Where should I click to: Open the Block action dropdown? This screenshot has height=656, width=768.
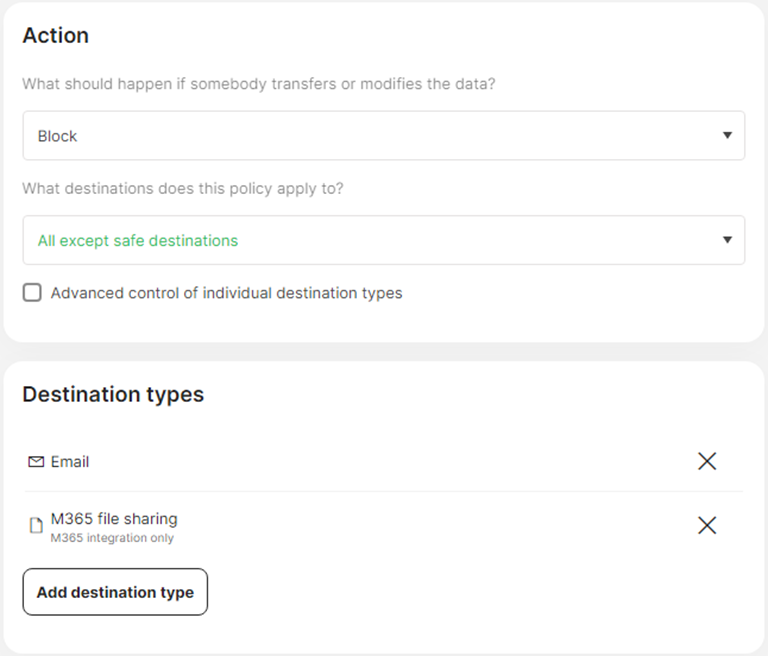[383, 136]
